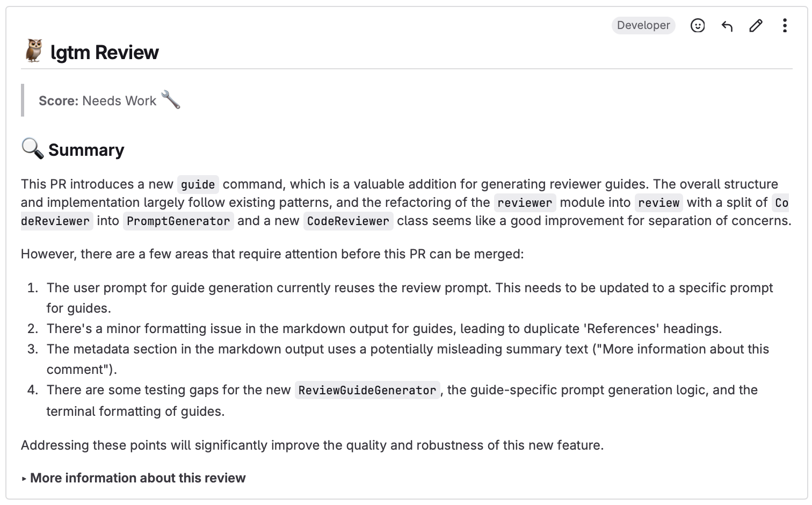Click list item about reused review prompt
Image resolution: width=812 pixels, height=505 pixels.
click(409, 288)
